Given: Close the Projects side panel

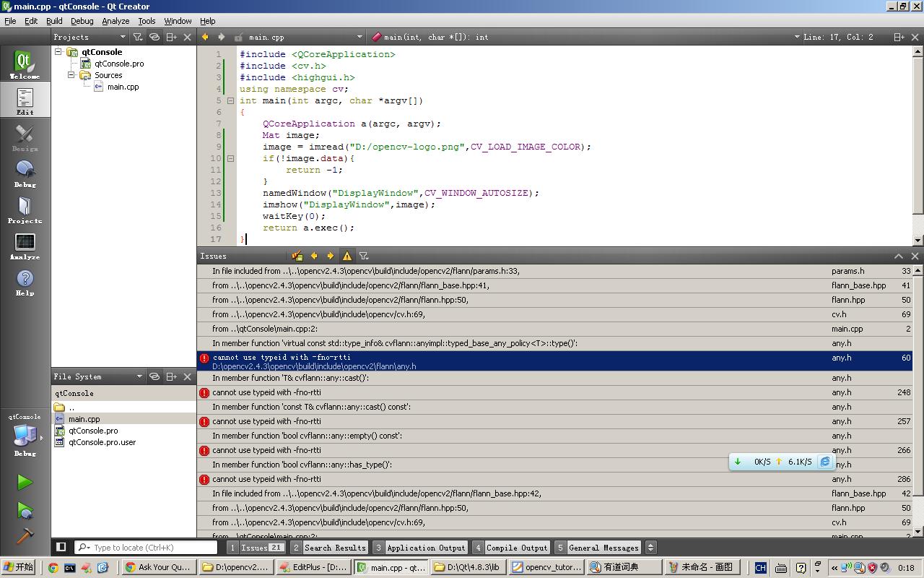Looking at the screenshot, I should 188,37.
